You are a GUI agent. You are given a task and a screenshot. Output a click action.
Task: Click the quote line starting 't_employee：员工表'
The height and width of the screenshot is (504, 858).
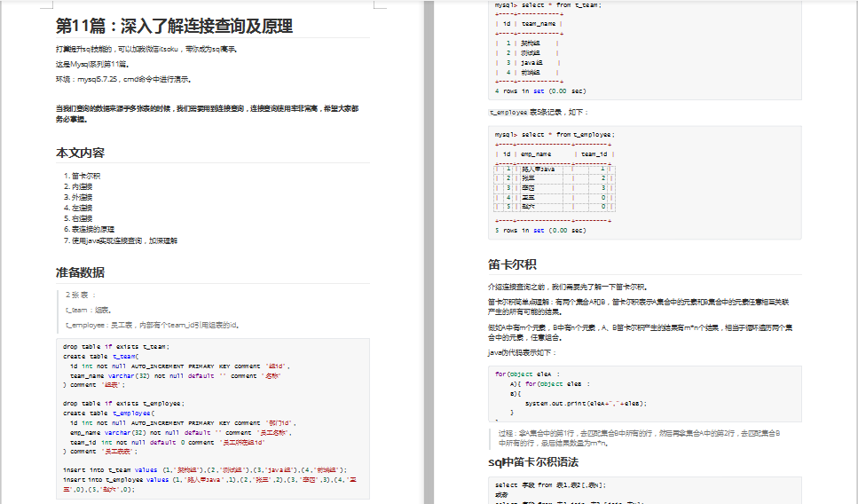(153, 325)
